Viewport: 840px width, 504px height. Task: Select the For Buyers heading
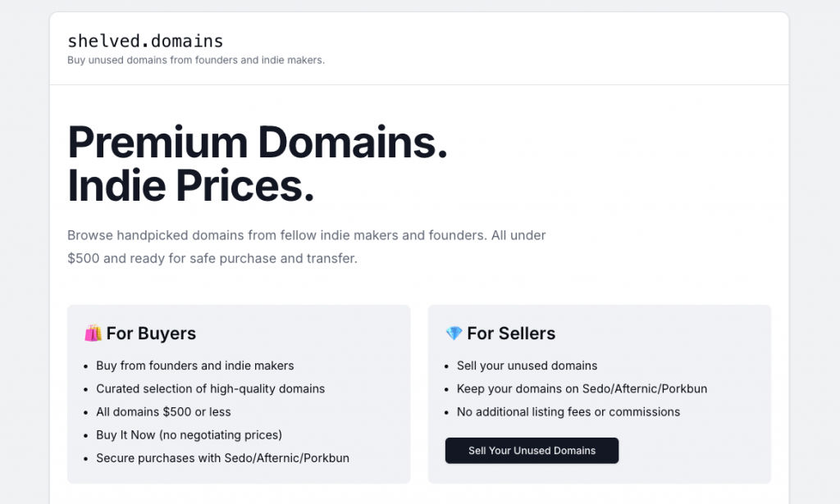(x=151, y=334)
